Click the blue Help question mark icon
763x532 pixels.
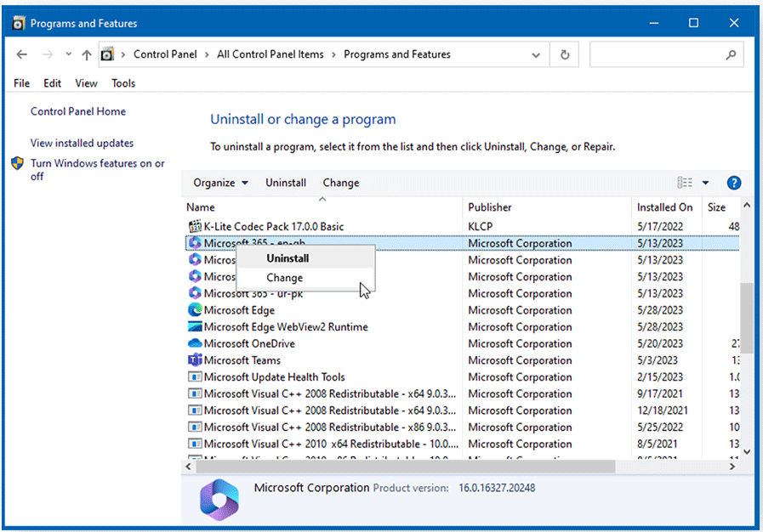click(733, 183)
